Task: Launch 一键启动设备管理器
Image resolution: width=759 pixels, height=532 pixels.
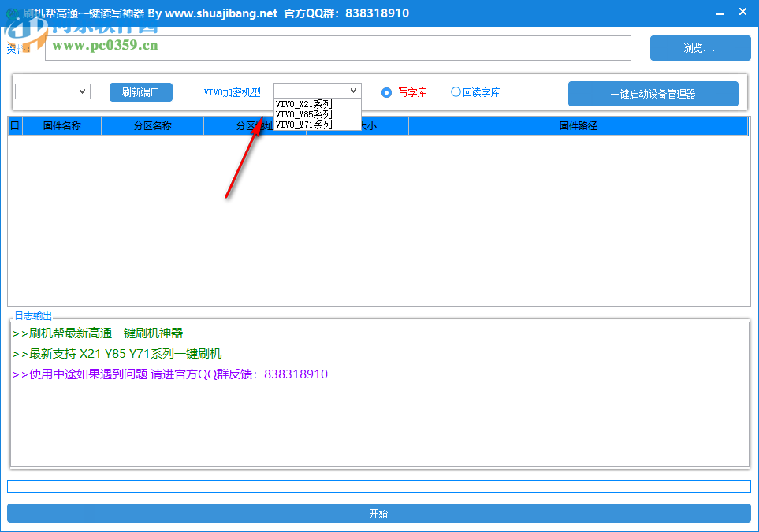Action: tap(653, 94)
